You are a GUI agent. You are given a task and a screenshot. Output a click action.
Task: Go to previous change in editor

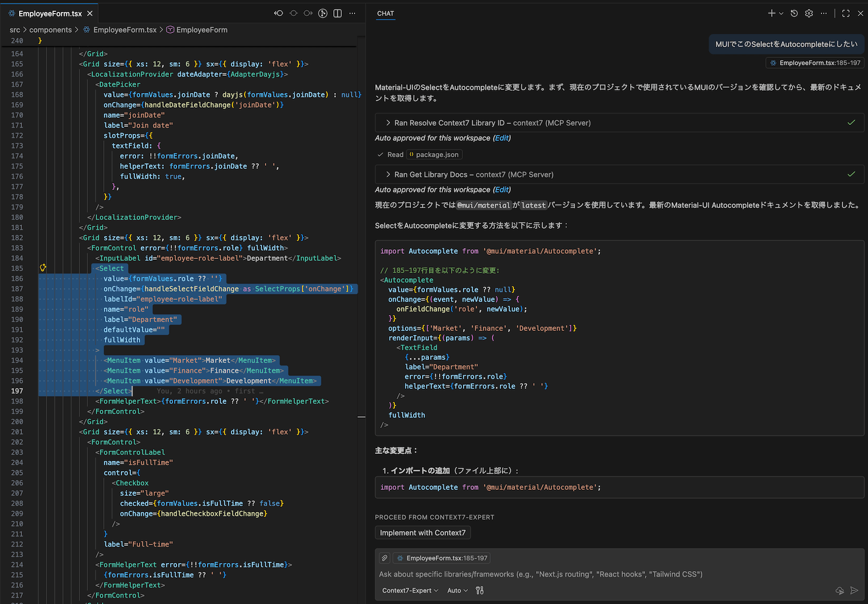click(279, 13)
